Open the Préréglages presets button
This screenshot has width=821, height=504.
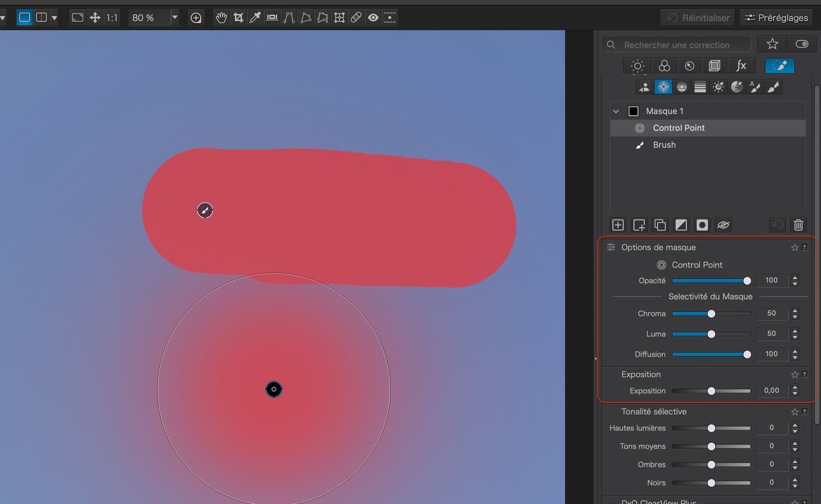point(776,18)
